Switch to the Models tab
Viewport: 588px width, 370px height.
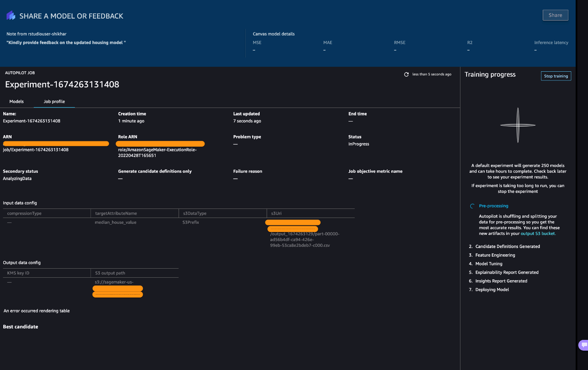[x=16, y=101]
